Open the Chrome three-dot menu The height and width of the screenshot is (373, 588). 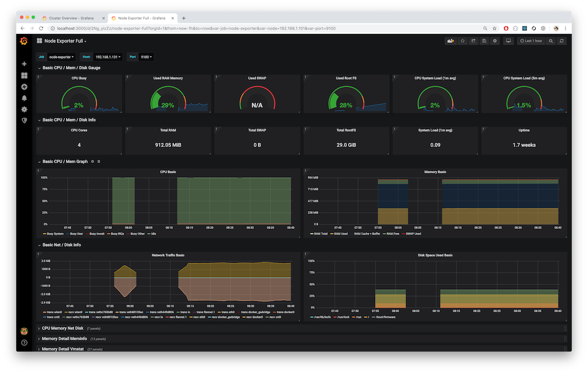click(x=565, y=29)
